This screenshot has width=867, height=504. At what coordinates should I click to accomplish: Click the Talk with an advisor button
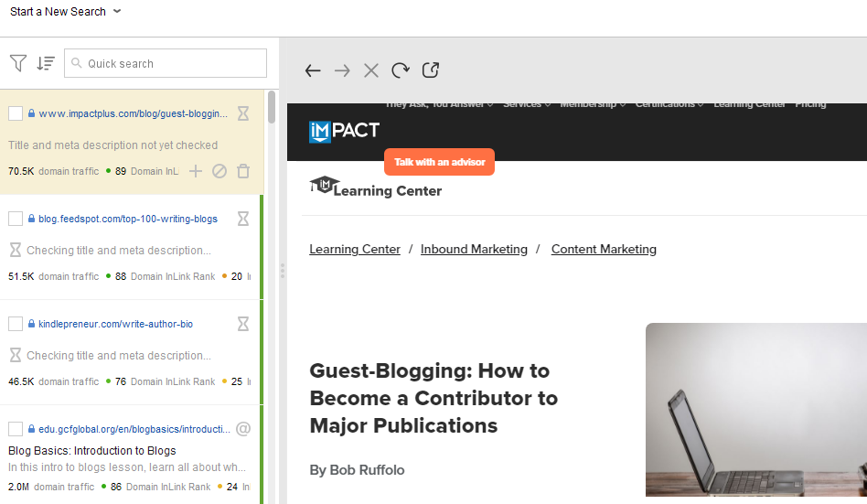[x=439, y=162]
